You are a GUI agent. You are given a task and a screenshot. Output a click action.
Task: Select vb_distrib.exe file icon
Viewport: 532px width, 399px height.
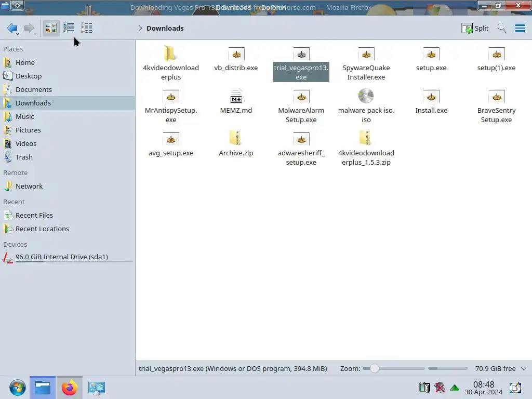click(x=236, y=54)
